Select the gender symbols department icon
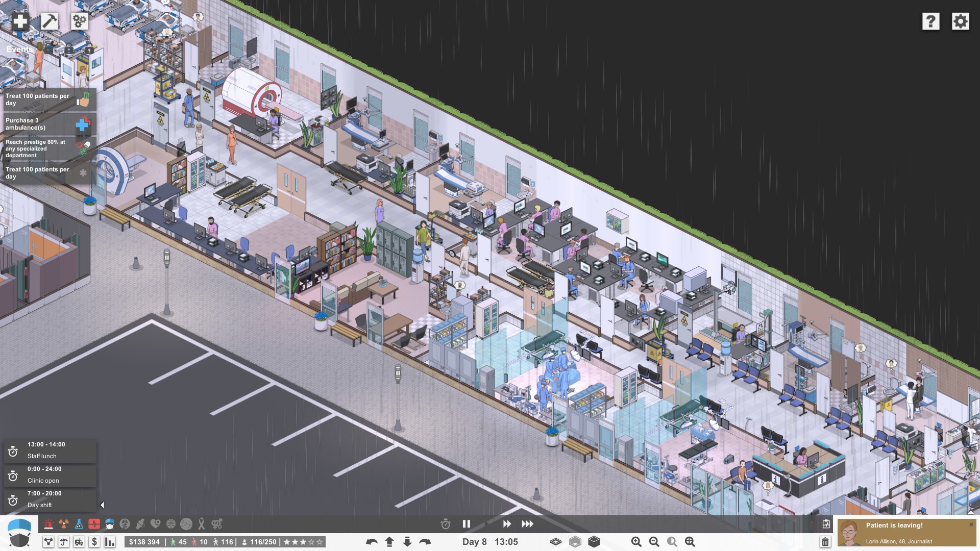The height and width of the screenshot is (551, 980). point(217,524)
